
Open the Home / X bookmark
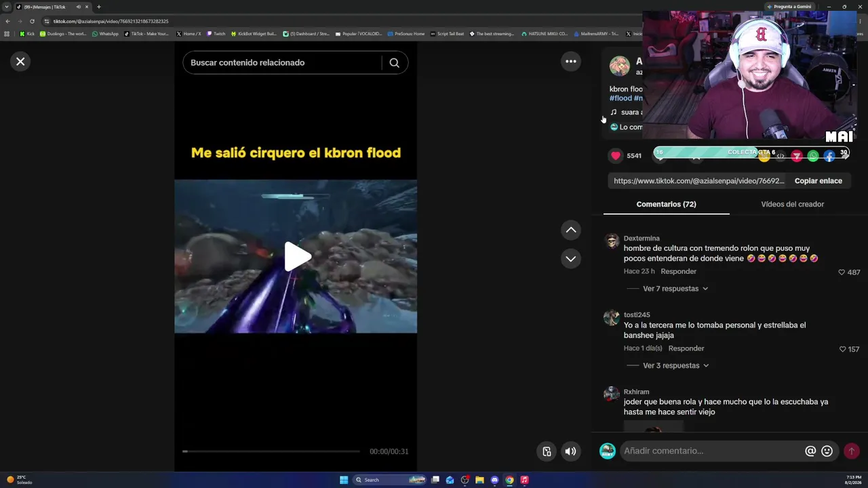pyautogui.click(x=189, y=34)
